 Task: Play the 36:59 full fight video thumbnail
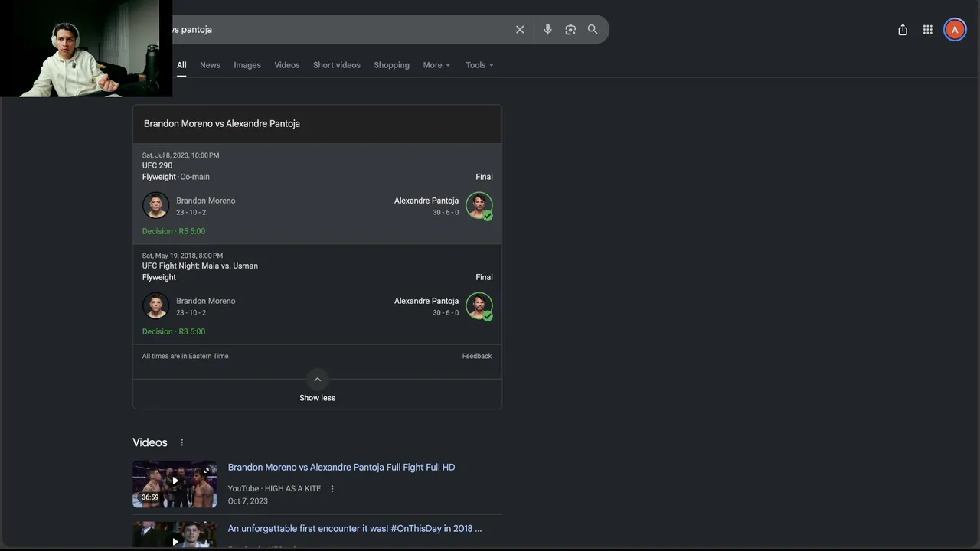[175, 484]
